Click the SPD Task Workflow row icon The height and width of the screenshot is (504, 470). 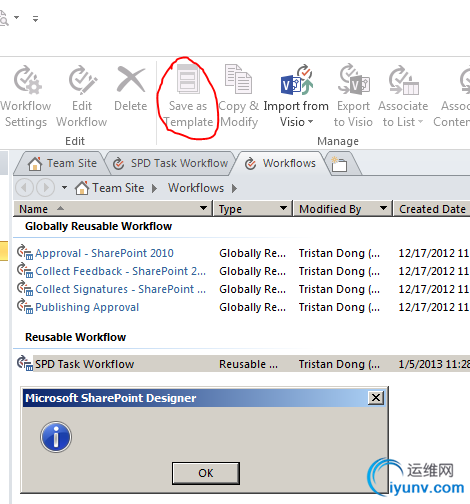(25, 363)
